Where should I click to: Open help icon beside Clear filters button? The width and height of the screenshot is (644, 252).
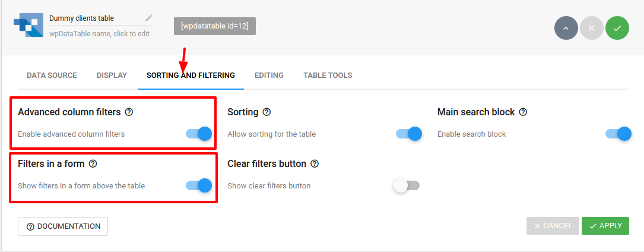pos(315,163)
